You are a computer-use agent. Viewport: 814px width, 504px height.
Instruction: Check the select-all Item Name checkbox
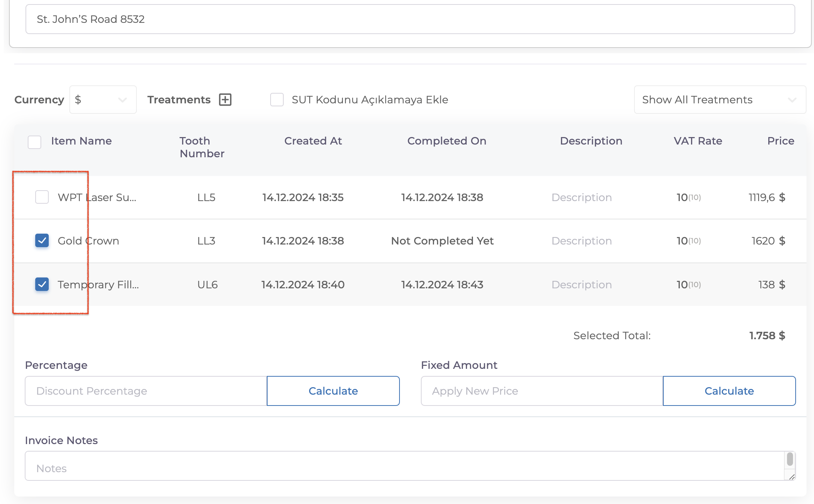[34, 142]
